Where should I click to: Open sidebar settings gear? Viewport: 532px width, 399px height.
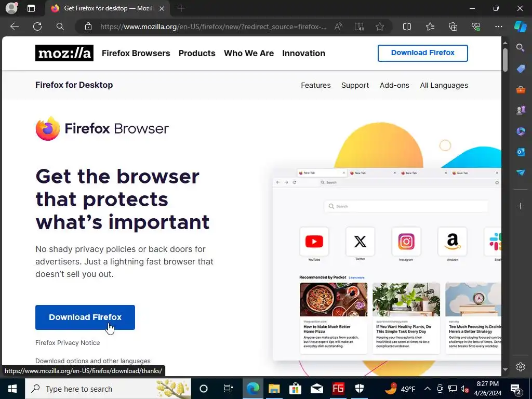[521, 367]
